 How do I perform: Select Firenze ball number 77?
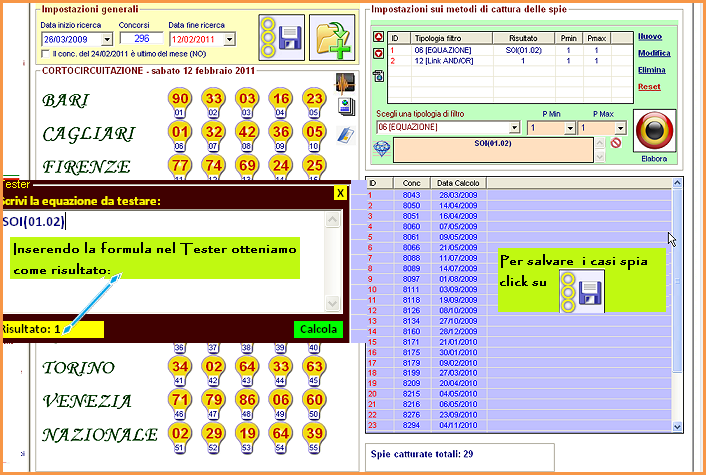click(x=180, y=165)
